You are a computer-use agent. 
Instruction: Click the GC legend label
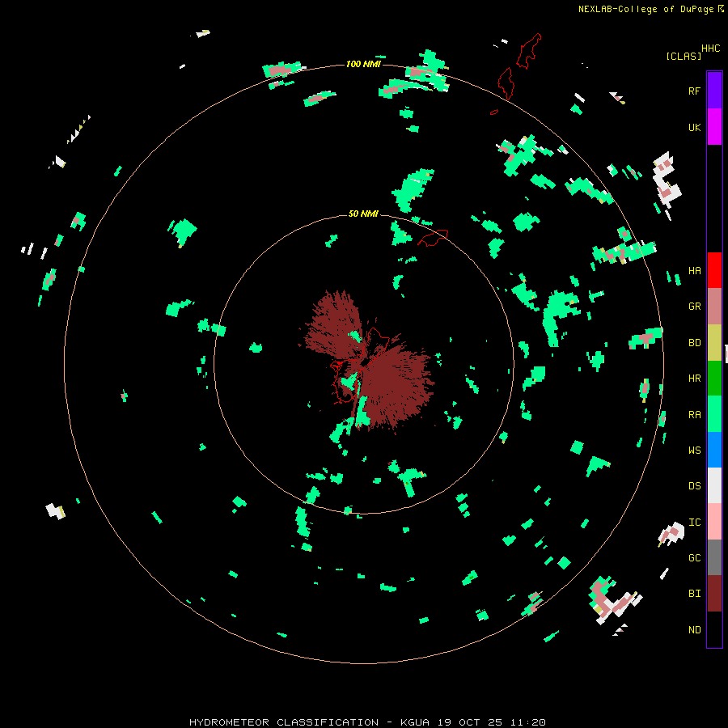694,558
